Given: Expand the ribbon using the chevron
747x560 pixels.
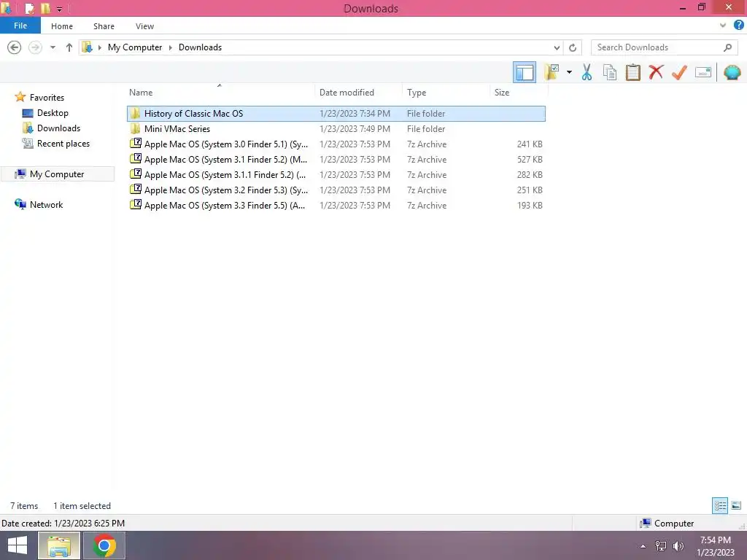Looking at the screenshot, I should (723, 26).
